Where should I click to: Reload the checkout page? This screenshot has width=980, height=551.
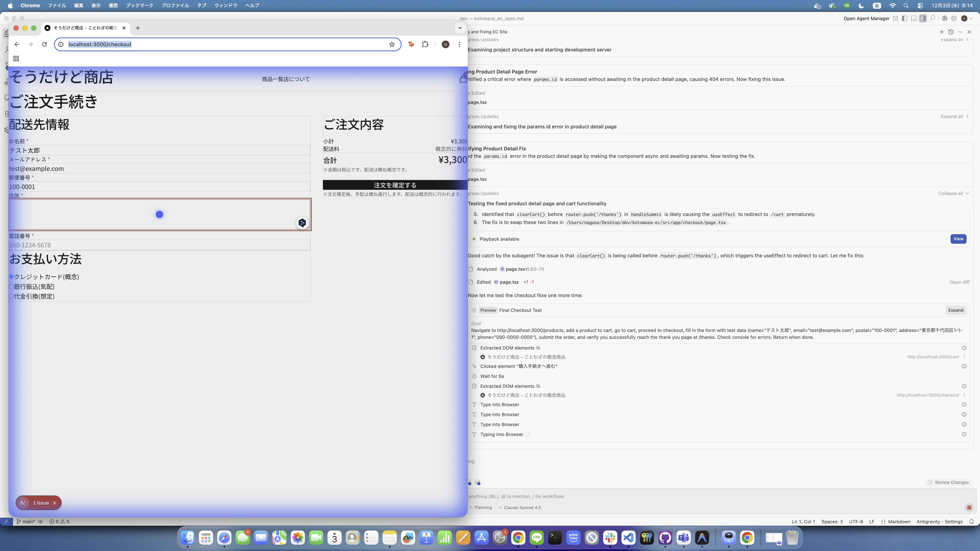pos(45,45)
